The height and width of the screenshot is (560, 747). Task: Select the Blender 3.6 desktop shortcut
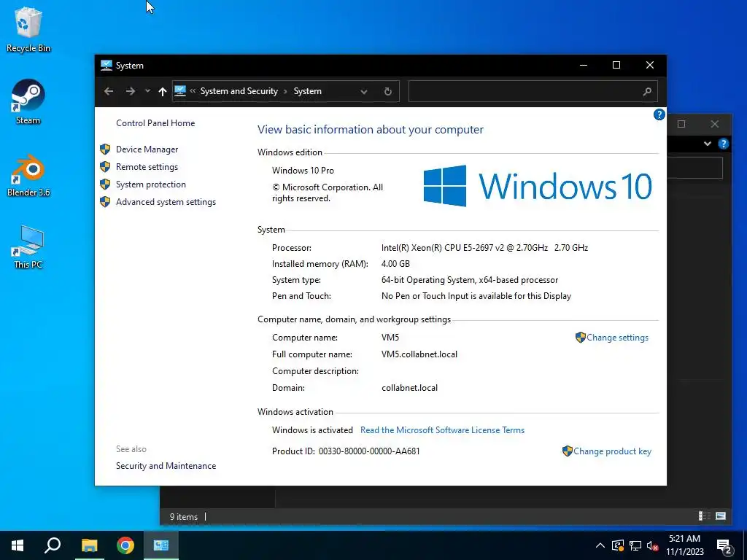click(x=28, y=175)
